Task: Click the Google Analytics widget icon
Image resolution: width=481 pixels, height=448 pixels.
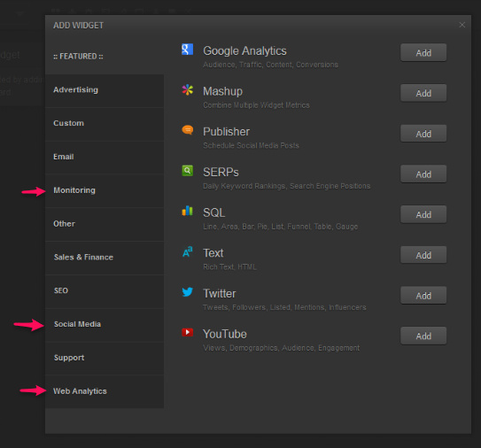Action: 187,50
